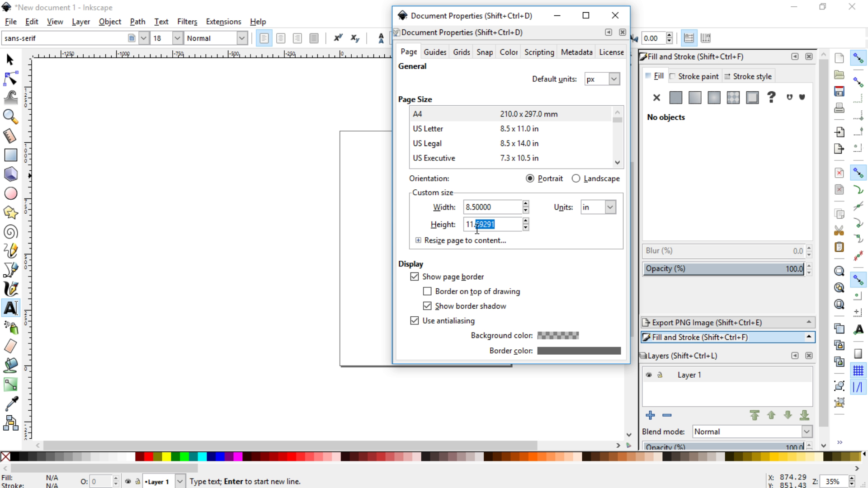The image size is (868, 488).
Task: Open font family dropdown arrow
Action: 144,38
